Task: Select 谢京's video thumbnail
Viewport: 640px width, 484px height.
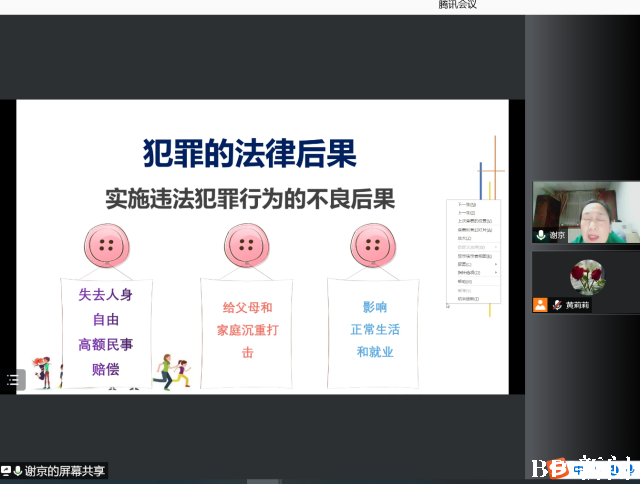Action: 585,212
